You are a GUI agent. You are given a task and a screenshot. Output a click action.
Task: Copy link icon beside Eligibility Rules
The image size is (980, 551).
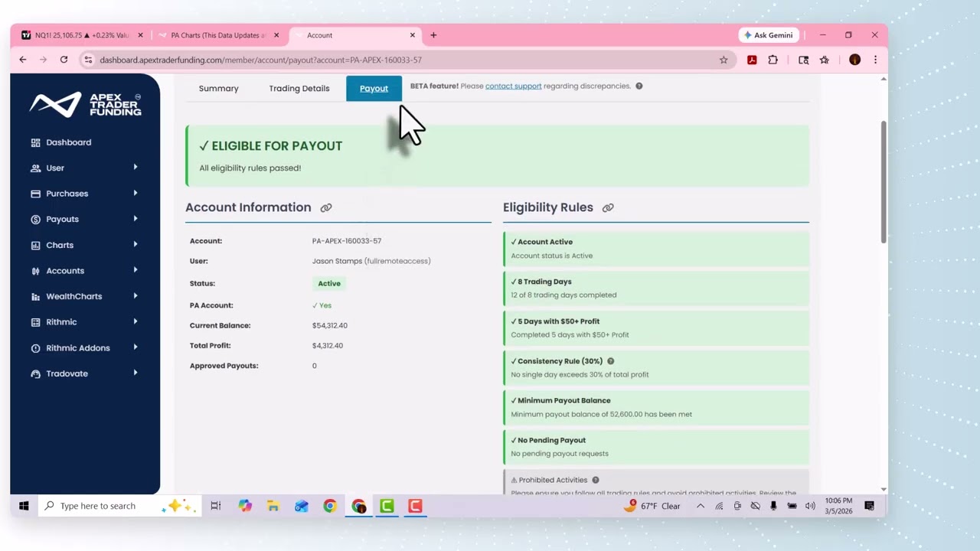click(608, 207)
